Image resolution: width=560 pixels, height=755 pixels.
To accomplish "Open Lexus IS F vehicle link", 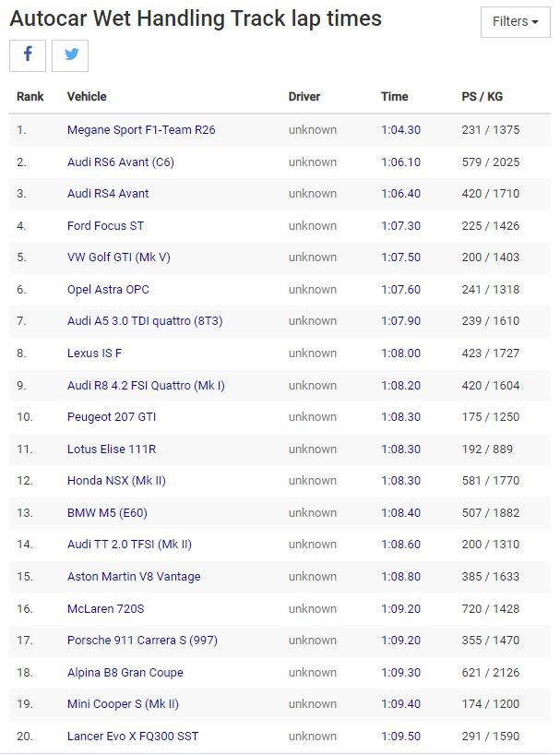I will click(x=94, y=354).
